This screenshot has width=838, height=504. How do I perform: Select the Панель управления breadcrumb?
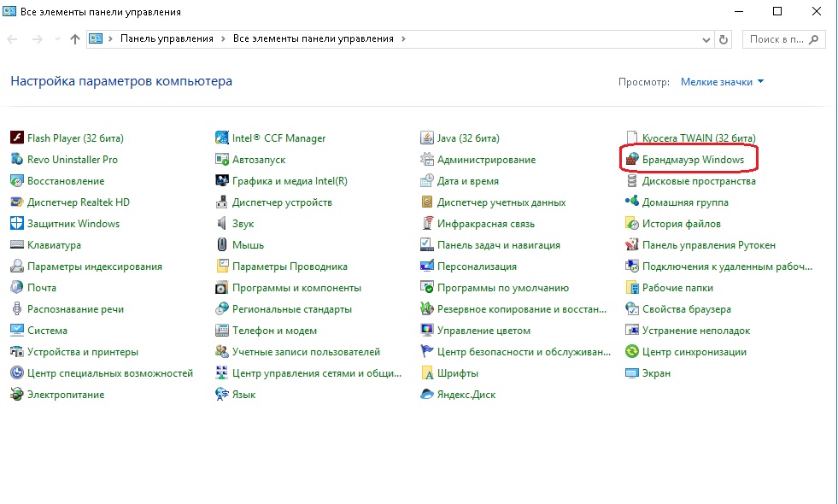[x=167, y=38]
